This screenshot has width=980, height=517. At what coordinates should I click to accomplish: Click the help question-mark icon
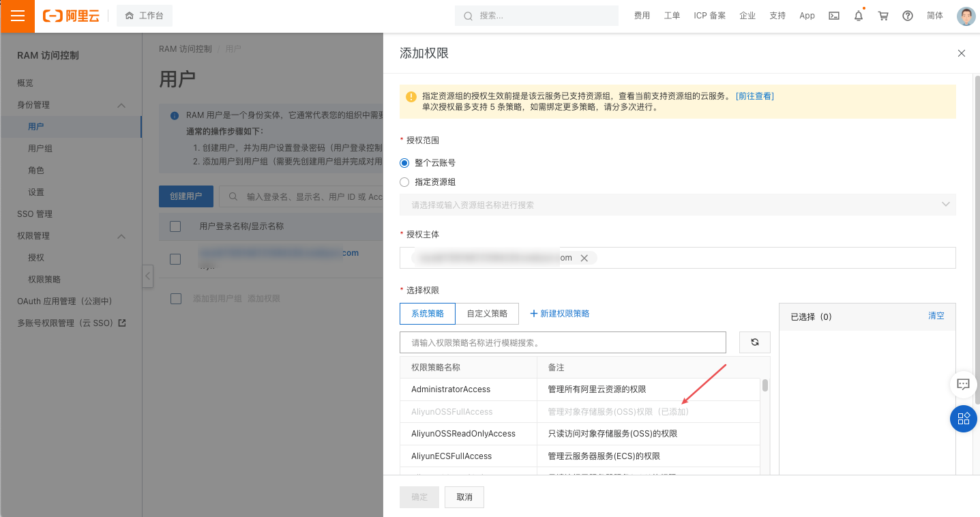pyautogui.click(x=907, y=15)
